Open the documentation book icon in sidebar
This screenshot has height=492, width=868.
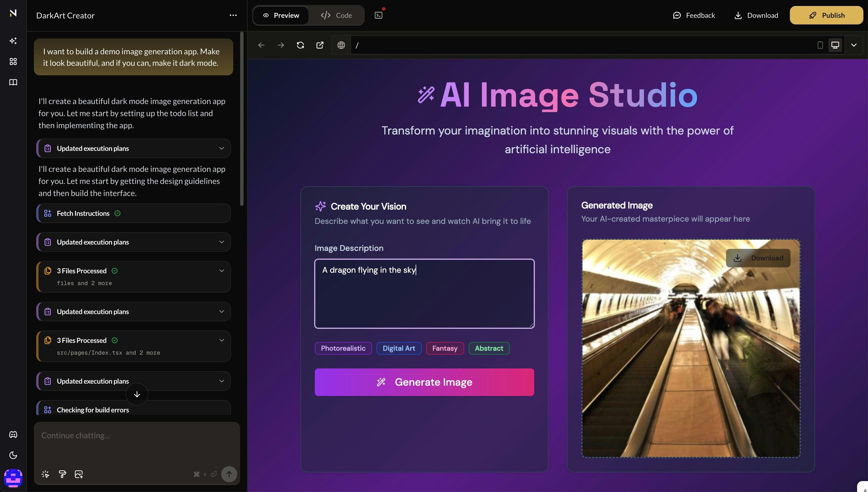(x=13, y=82)
